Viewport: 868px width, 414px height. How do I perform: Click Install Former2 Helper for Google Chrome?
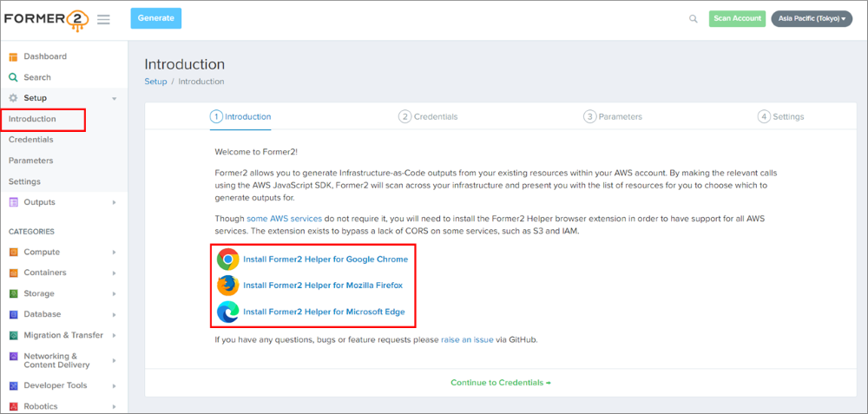point(325,259)
